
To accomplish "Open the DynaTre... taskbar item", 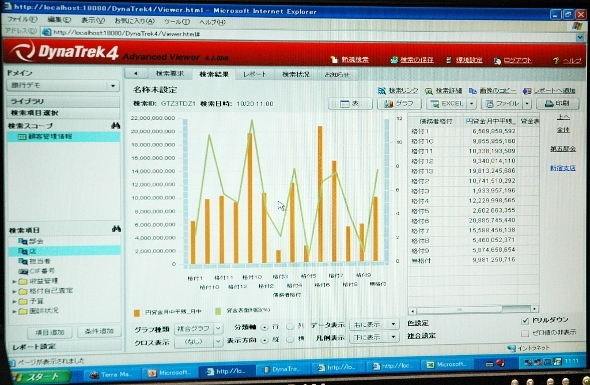I will (x=282, y=370).
